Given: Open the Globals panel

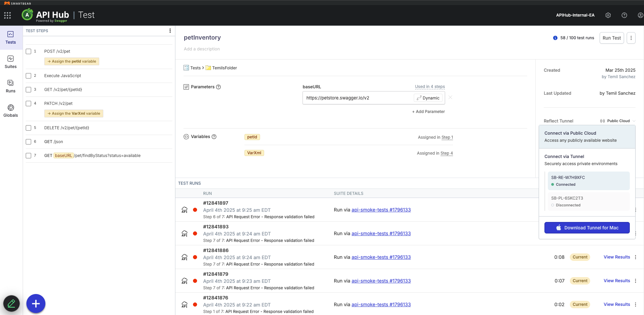Looking at the screenshot, I should coord(10,111).
